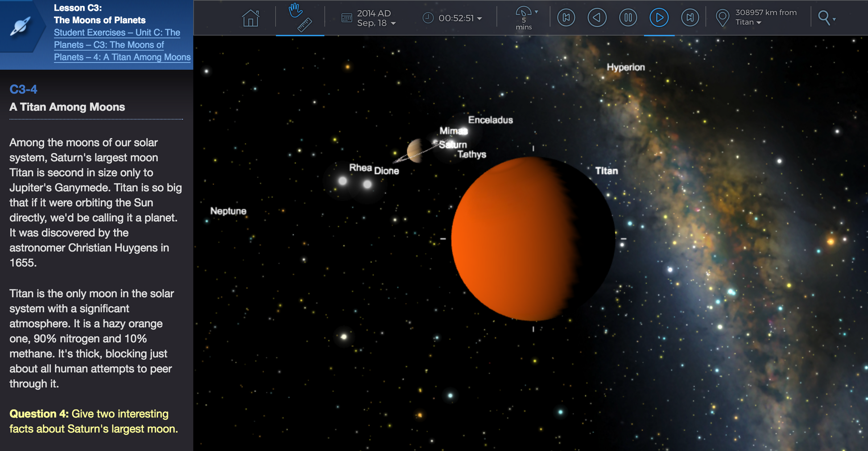This screenshot has width=868, height=451.
Task: Click the Titan moon in sky view
Action: [x=533, y=239]
